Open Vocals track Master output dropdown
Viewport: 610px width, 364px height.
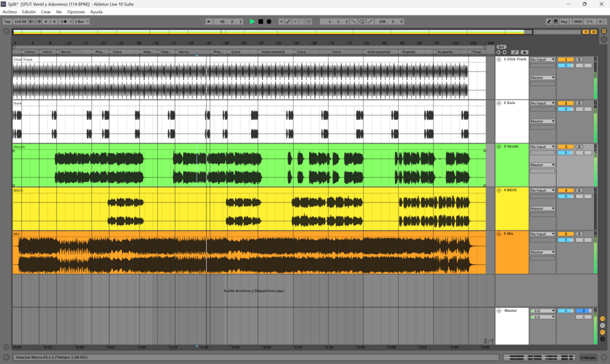(x=542, y=165)
